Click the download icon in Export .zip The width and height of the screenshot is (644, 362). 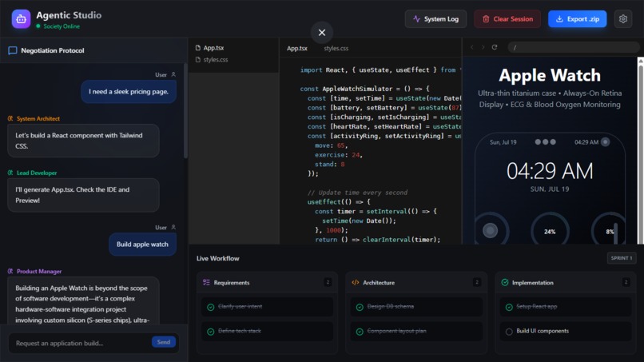(x=559, y=19)
